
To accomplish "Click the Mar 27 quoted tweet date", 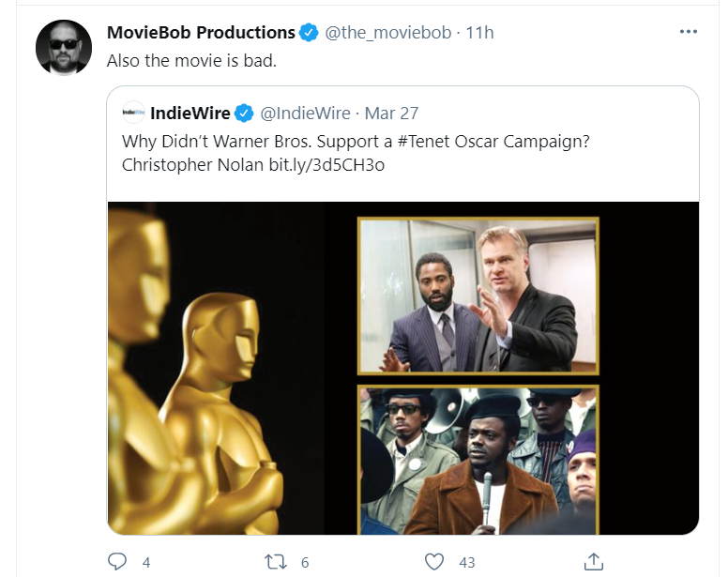I will click(391, 114).
